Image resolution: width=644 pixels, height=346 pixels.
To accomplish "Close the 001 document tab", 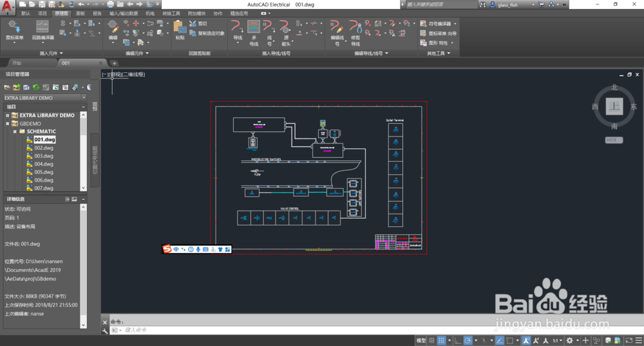I will click(x=100, y=63).
